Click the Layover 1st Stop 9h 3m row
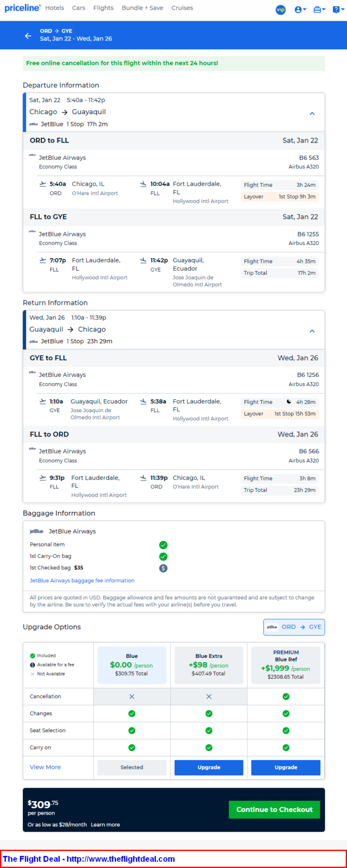Viewport: 347px width, 868px height. [x=280, y=197]
